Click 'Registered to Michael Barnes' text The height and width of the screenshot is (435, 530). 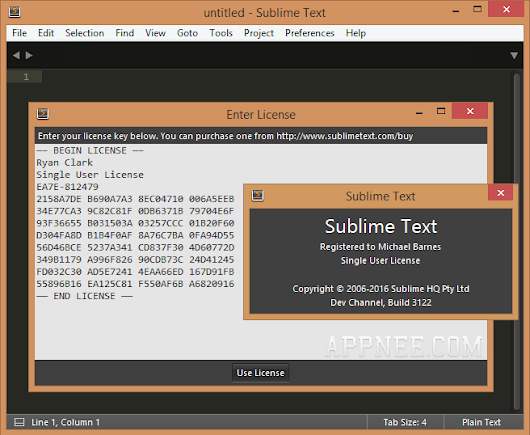click(x=380, y=247)
